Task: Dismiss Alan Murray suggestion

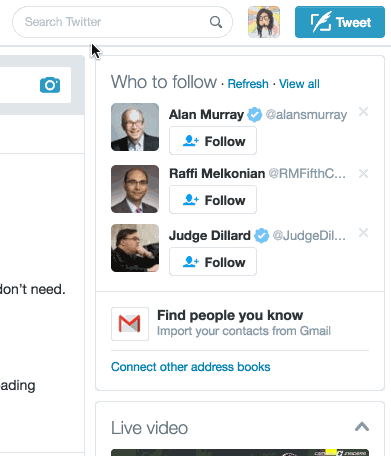Action: click(363, 112)
